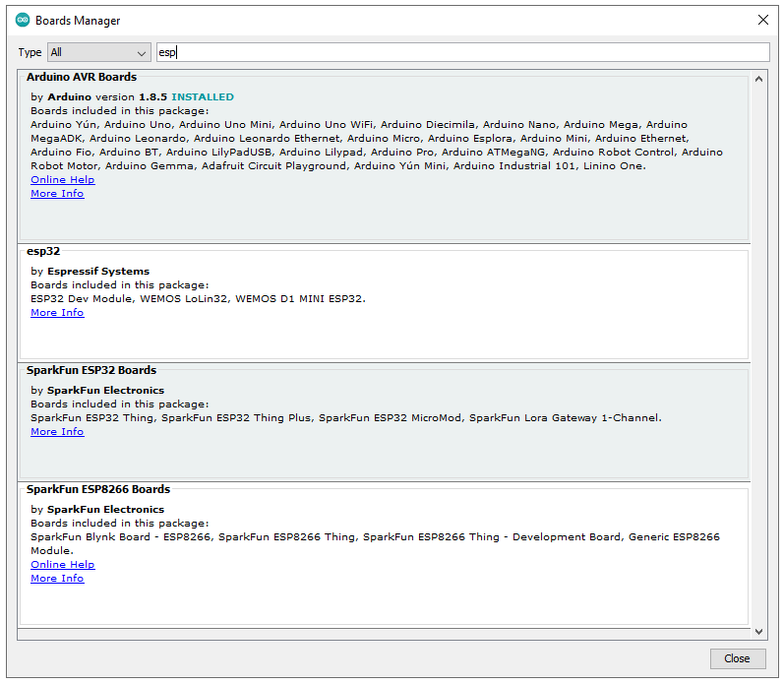Open More Info link under Arduino AVR Boards
Image resolution: width=784 pixels, height=684 pixels.
coord(57,194)
